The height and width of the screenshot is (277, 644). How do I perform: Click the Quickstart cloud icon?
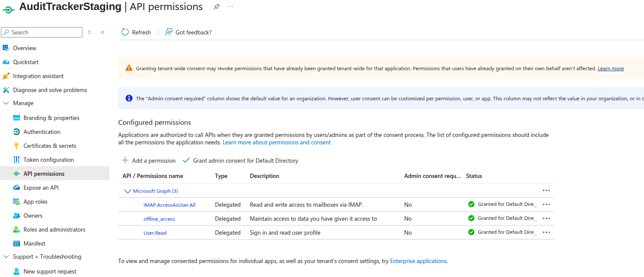click(x=6, y=62)
